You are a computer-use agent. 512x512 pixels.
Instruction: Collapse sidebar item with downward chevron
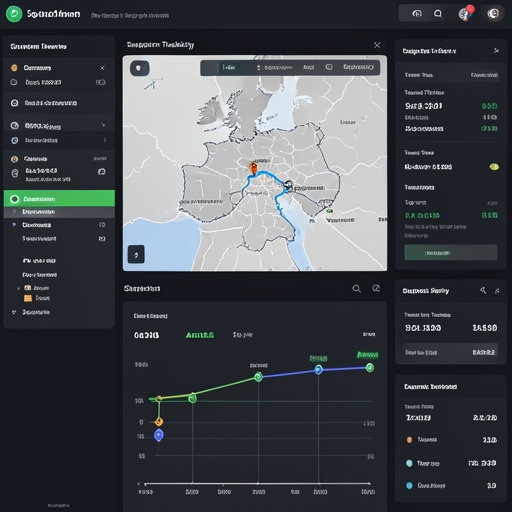pyautogui.click(x=103, y=125)
